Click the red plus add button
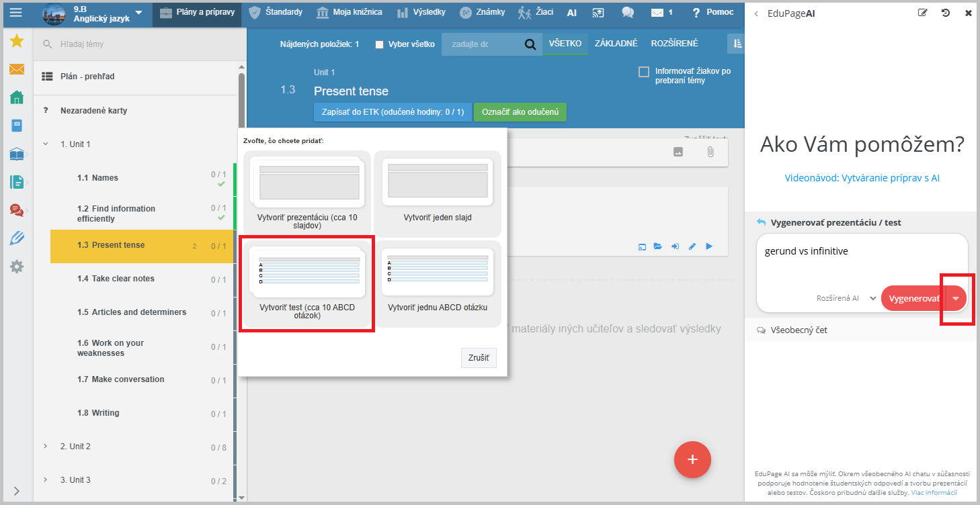Image resolution: width=980 pixels, height=505 pixels. point(692,459)
